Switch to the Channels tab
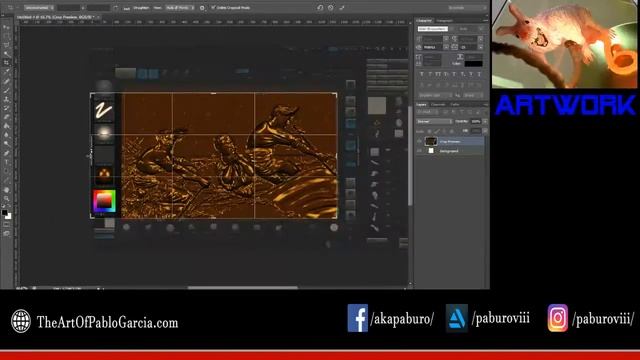The image size is (640, 360). (438, 104)
